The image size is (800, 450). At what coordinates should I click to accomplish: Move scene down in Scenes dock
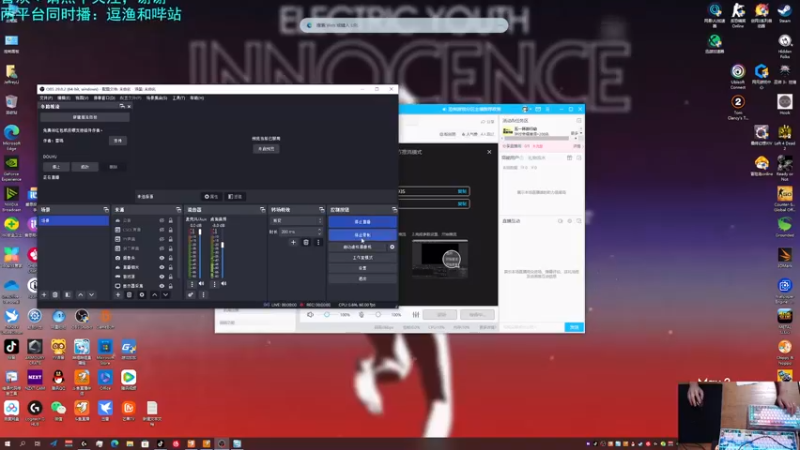pos(91,294)
